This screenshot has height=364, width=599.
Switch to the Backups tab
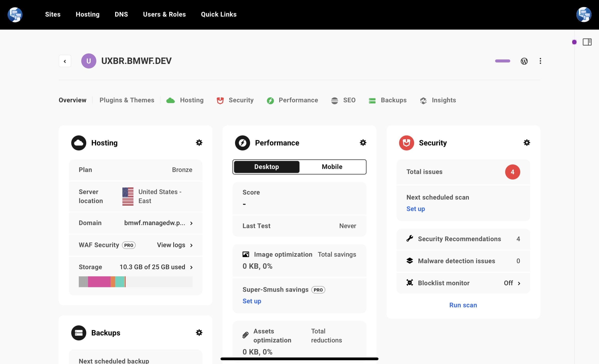click(388, 100)
